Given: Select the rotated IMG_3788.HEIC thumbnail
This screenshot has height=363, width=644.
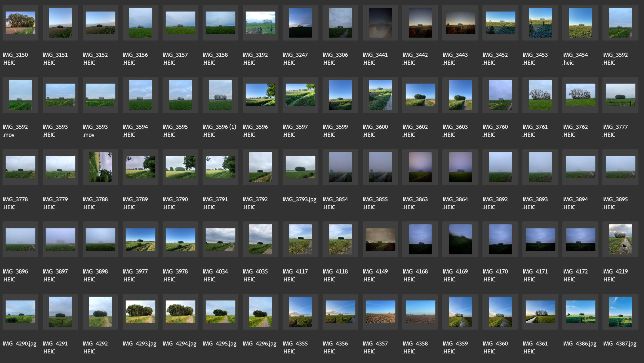Looking at the screenshot, I should [100, 167].
